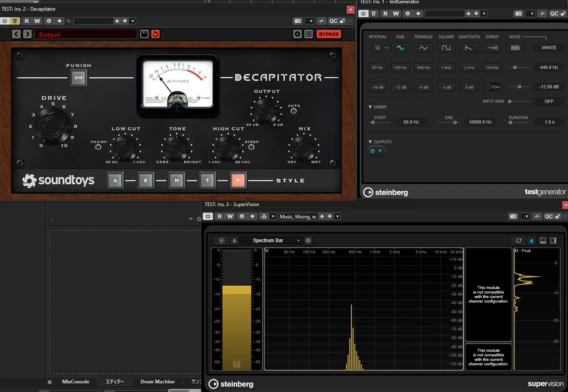Toggle the M output in TestGenerator
The width and height of the screenshot is (568, 392).
click(376, 151)
